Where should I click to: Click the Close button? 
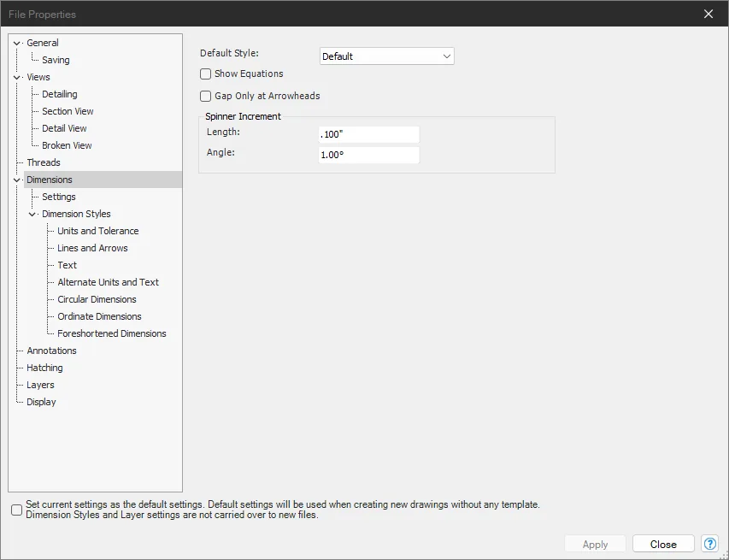[663, 545]
